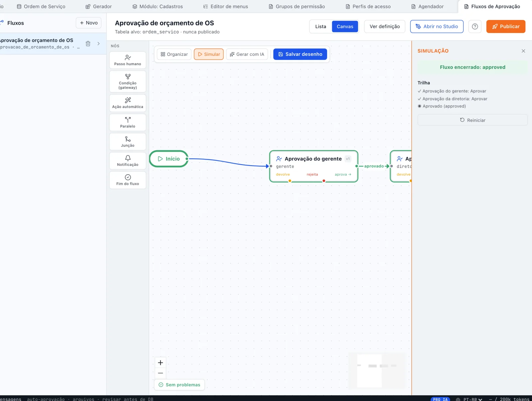532x401 pixels.
Task: Switch to Canvas view
Action: point(345,27)
